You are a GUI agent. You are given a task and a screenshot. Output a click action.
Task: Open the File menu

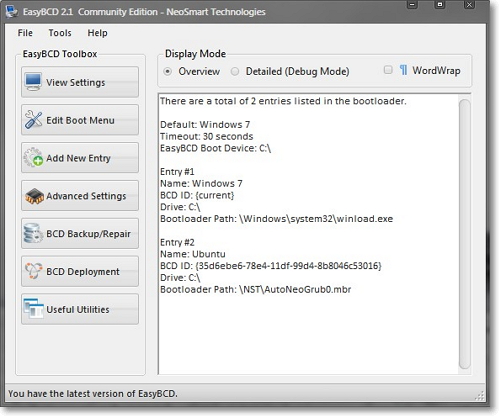[x=25, y=33]
